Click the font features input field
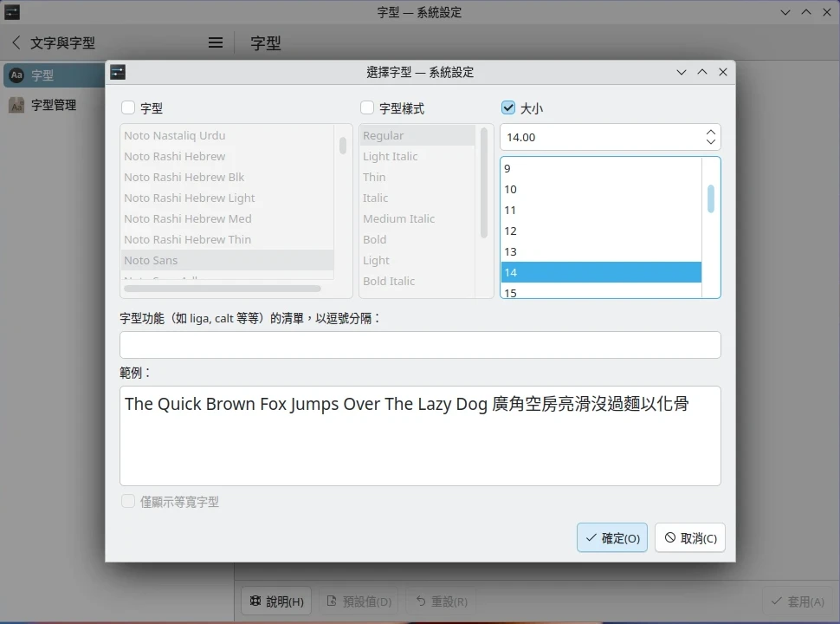 (420, 345)
